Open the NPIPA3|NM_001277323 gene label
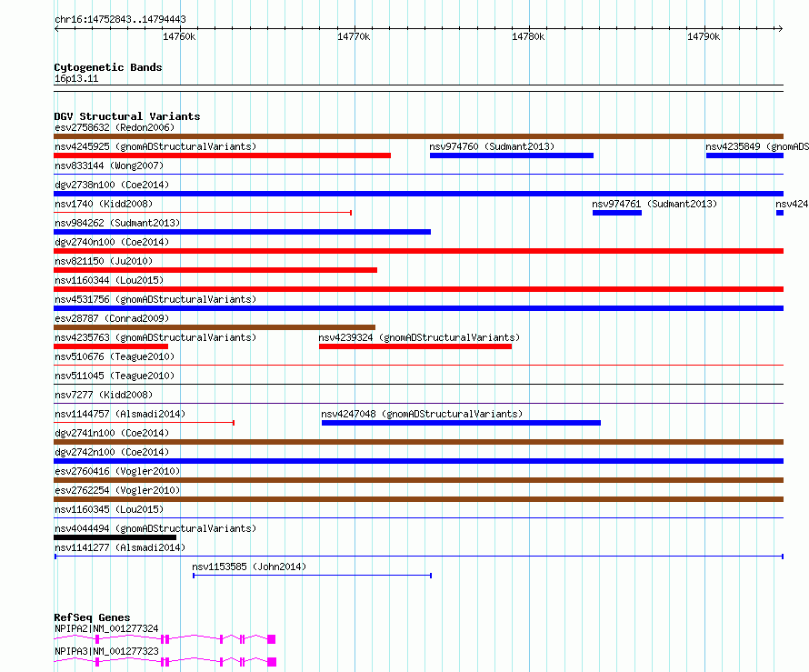The width and height of the screenshot is (809, 672). tap(106, 651)
